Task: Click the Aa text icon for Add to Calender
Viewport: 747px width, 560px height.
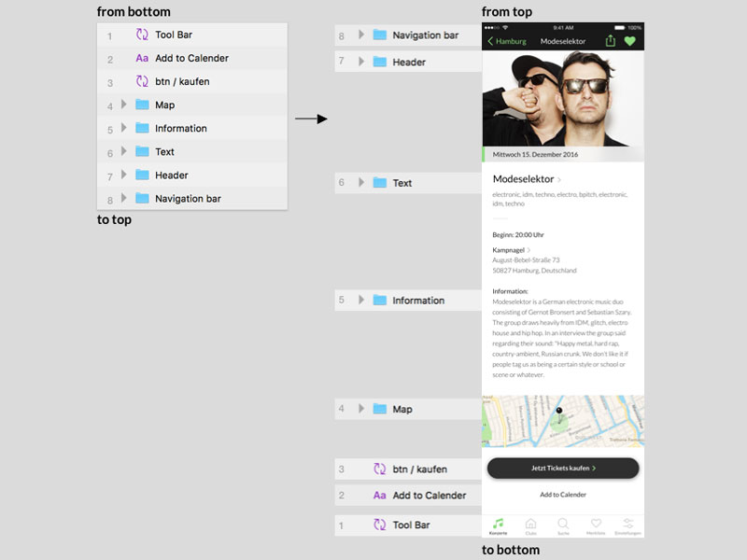Action: coord(142,58)
